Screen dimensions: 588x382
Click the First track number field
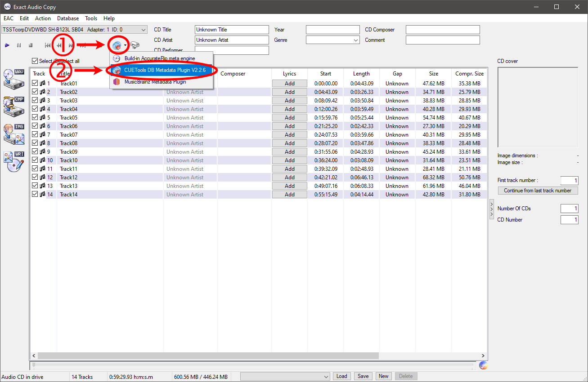click(x=569, y=180)
